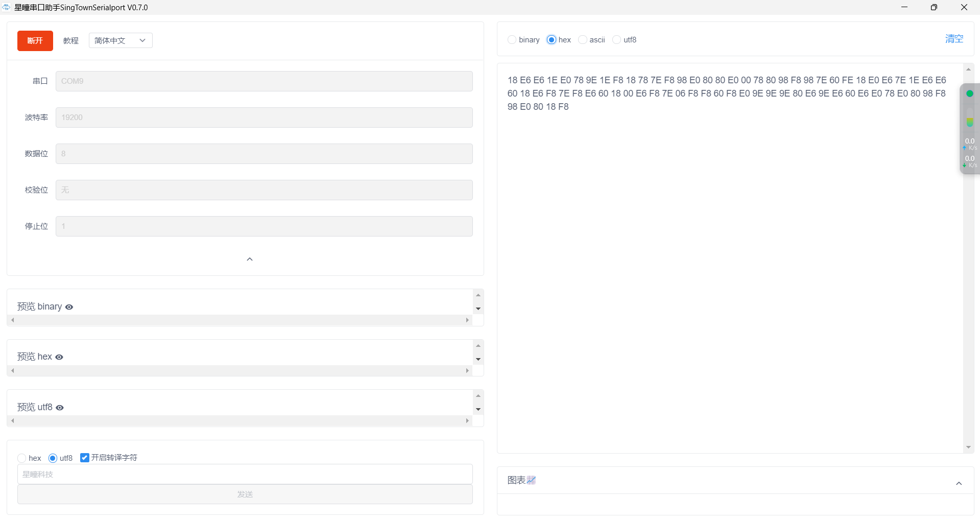Image resolution: width=980 pixels, height=519 pixels.
Task: Click the SingTown app icon in title bar
Action: 6,7
